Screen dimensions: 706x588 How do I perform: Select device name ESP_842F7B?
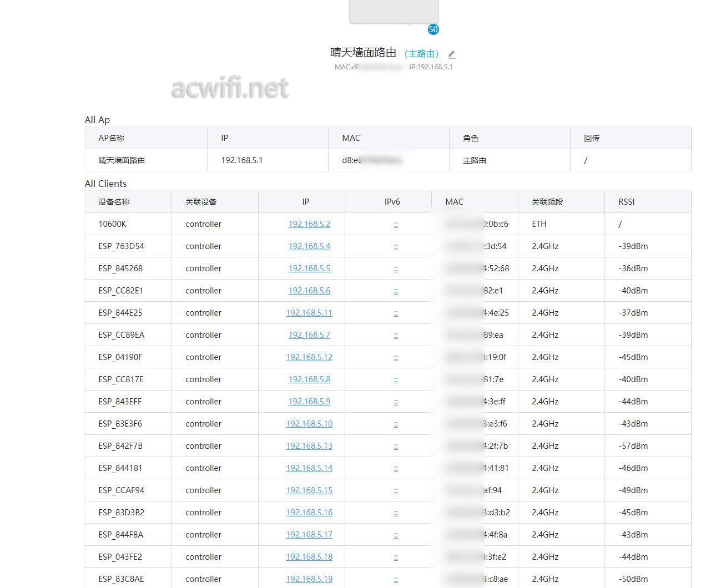pos(120,446)
